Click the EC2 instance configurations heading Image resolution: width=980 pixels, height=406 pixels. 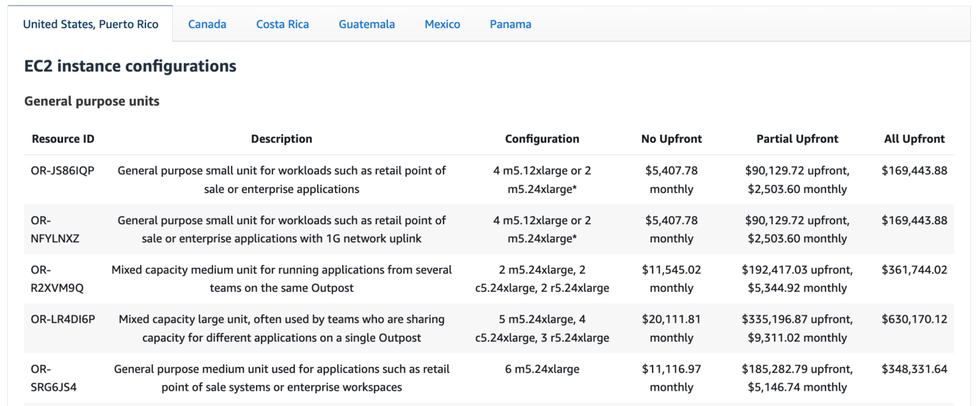[130, 66]
